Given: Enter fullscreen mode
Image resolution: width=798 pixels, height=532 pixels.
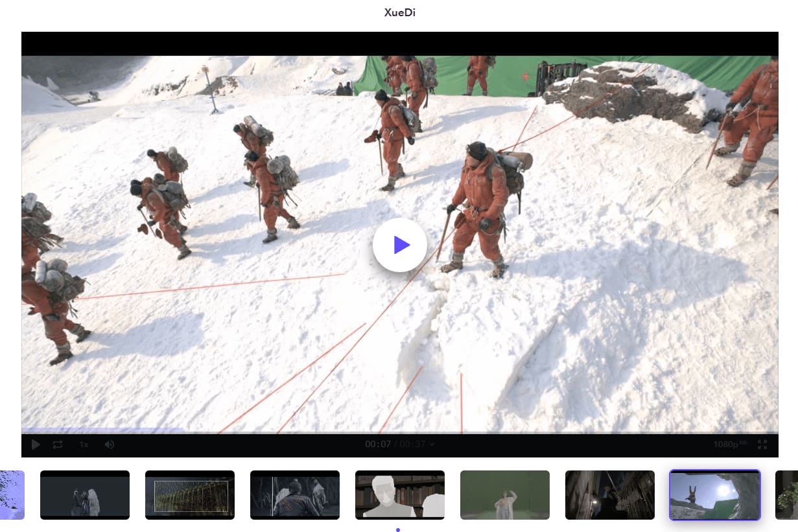Looking at the screenshot, I should [x=762, y=445].
